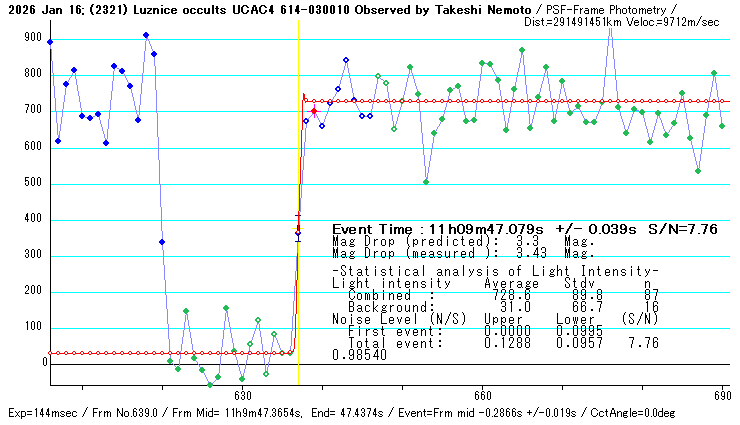Click the Mag Drop (measured) 3.43 line

(x=463, y=253)
